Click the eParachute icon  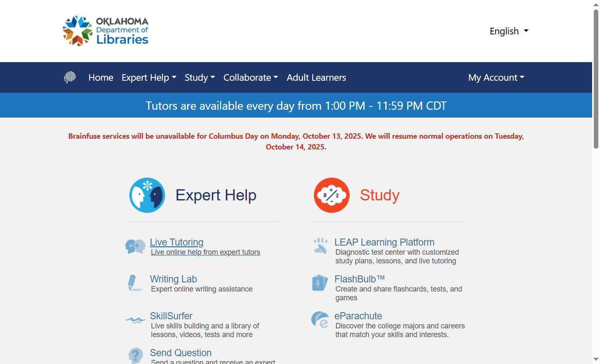320,320
